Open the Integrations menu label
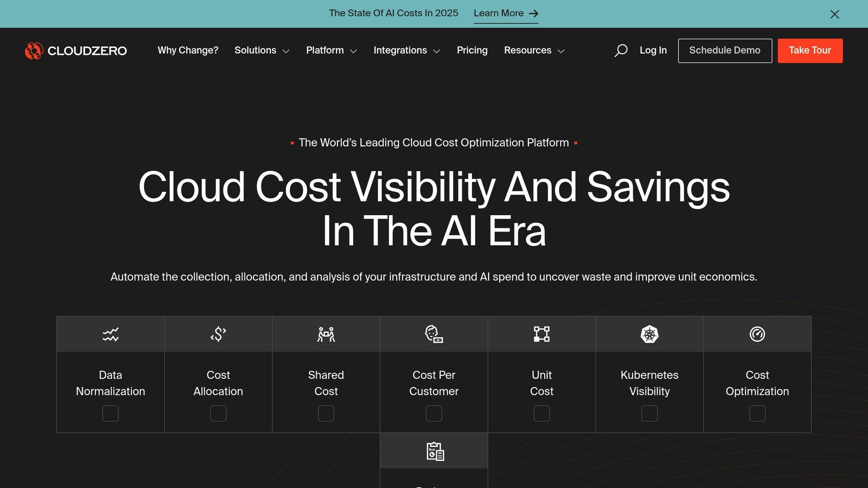Image resolution: width=868 pixels, height=488 pixels. [400, 50]
